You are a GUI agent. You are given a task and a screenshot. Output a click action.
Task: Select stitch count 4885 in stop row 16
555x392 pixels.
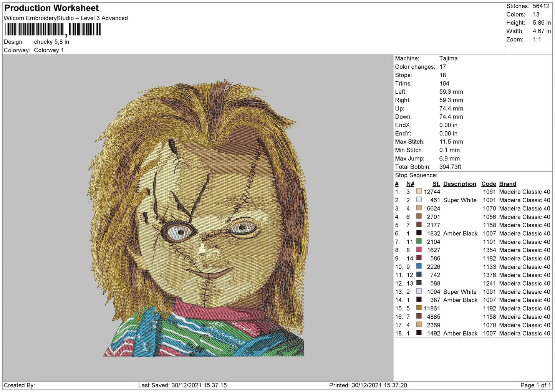434,317
